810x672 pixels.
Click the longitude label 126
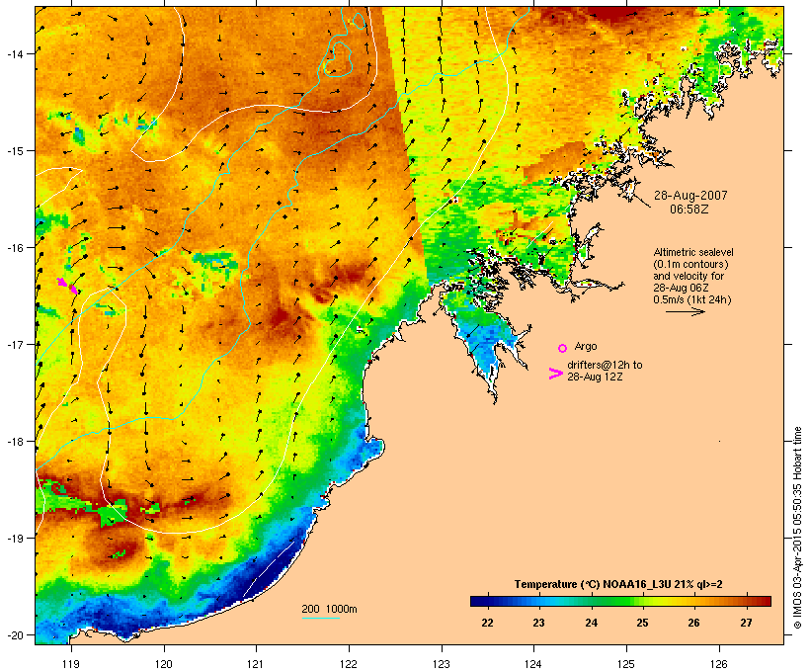click(x=718, y=664)
